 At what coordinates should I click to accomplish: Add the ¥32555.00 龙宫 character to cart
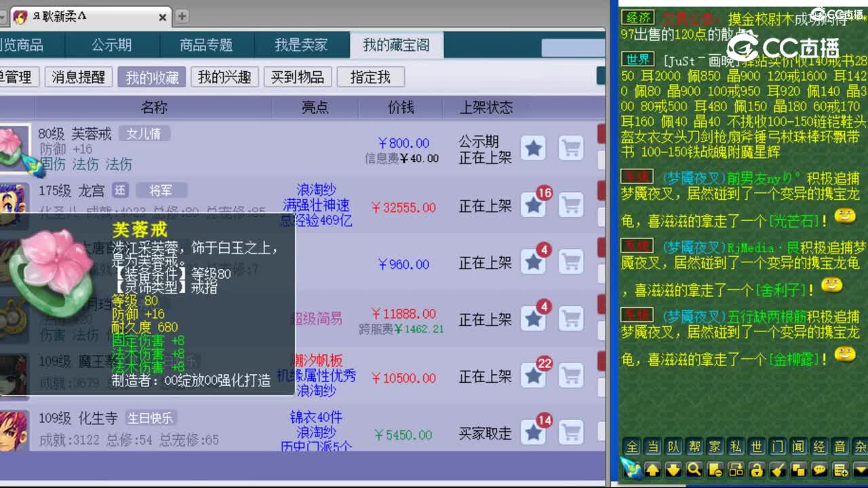tap(571, 205)
